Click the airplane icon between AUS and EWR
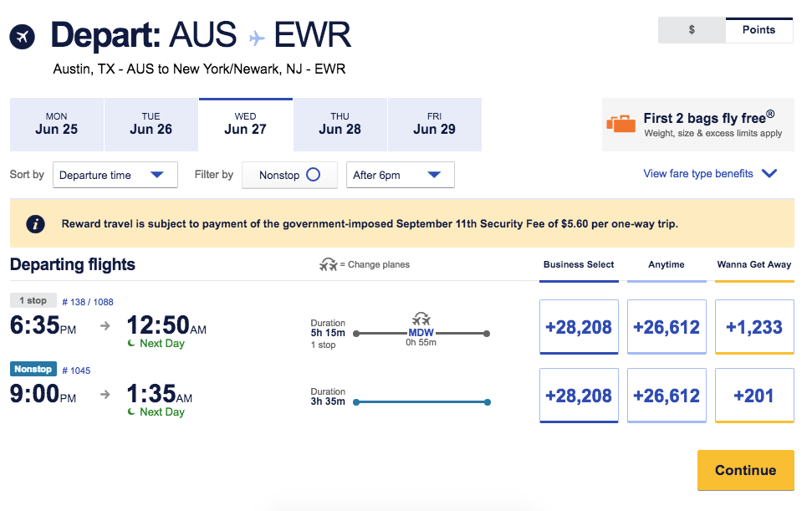 tap(257, 38)
